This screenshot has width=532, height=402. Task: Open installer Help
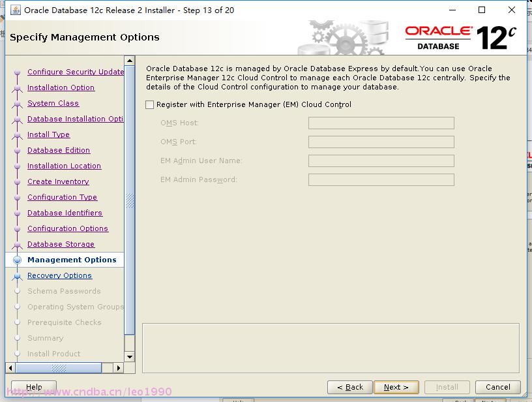click(34, 387)
